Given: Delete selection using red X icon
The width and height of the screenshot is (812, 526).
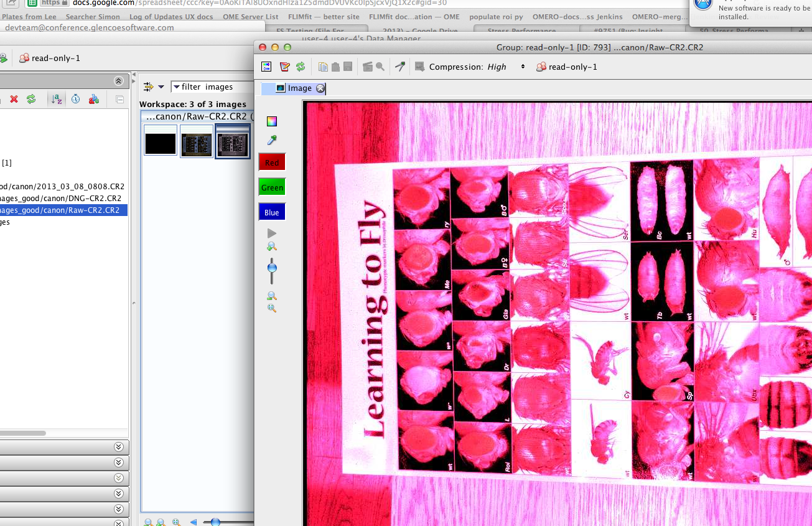Looking at the screenshot, I should [14, 99].
